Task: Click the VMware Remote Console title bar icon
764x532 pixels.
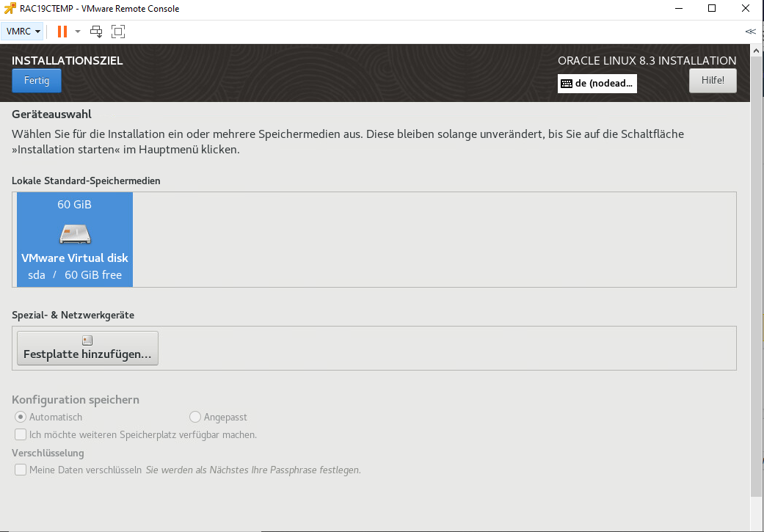Action: [10, 9]
